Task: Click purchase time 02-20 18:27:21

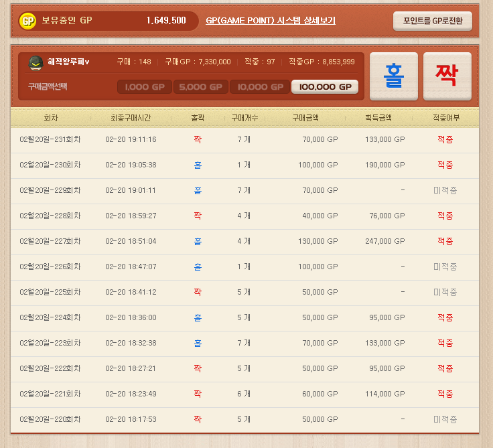Action: pyautogui.click(x=131, y=369)
